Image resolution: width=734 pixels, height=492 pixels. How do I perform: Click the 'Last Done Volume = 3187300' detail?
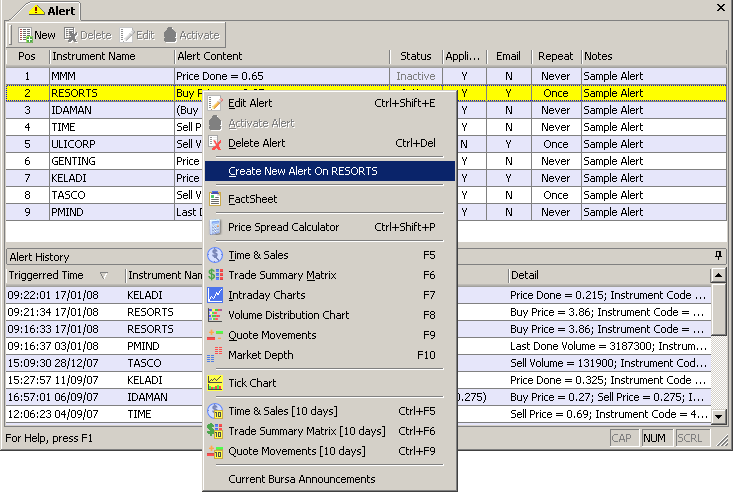click(608, 346)
